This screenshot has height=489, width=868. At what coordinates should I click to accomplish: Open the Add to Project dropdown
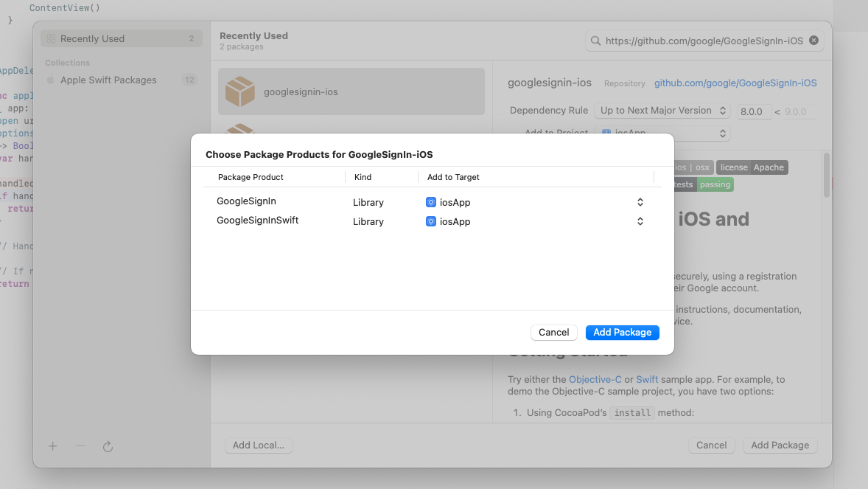pos(662,133)
